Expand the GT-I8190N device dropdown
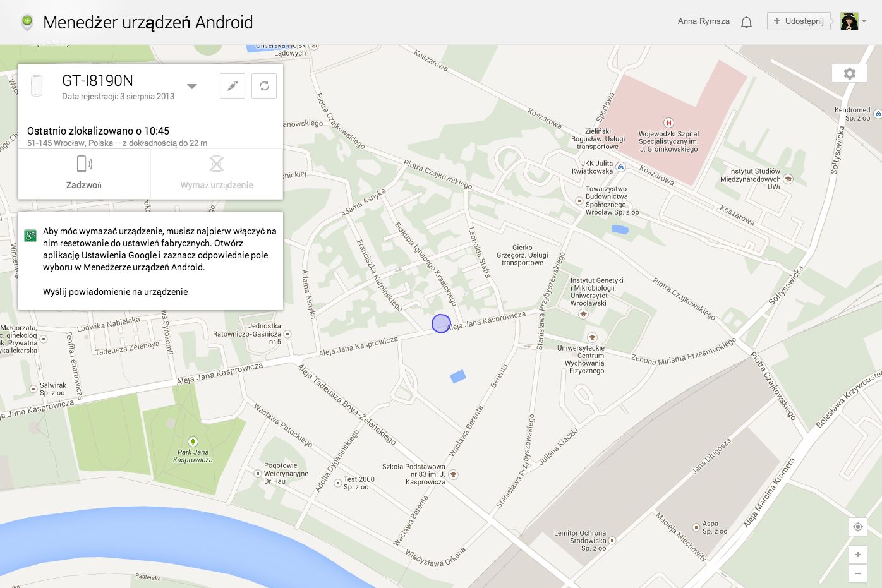Screen dimensions: 882x588 coord(192,86)
